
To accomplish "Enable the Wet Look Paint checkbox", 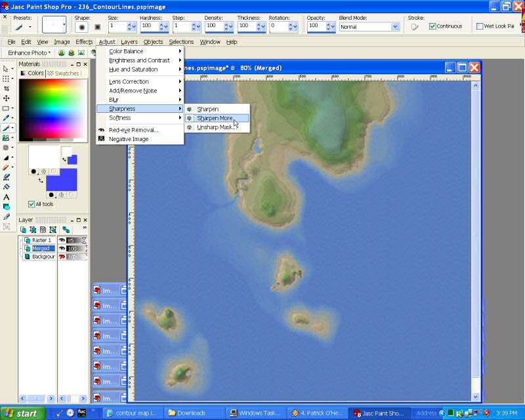I will (480, 27).
